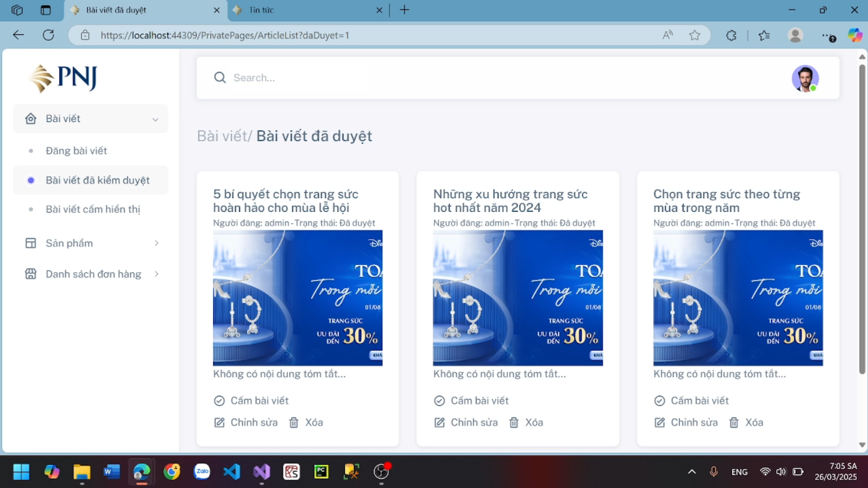This screenshot has width=868, height=488.
Task: Click trash icon on 'Chọn trang sức theo' card
Action: click(734, 423)
